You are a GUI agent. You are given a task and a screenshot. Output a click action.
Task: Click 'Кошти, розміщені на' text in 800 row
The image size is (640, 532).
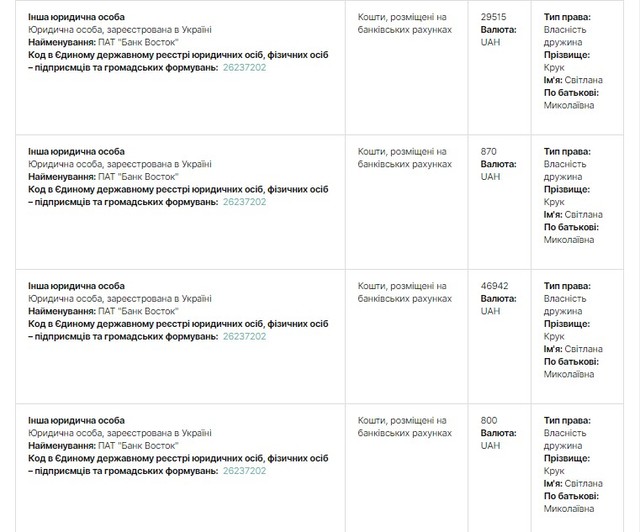pyautogui.click(x=404, y=420)
